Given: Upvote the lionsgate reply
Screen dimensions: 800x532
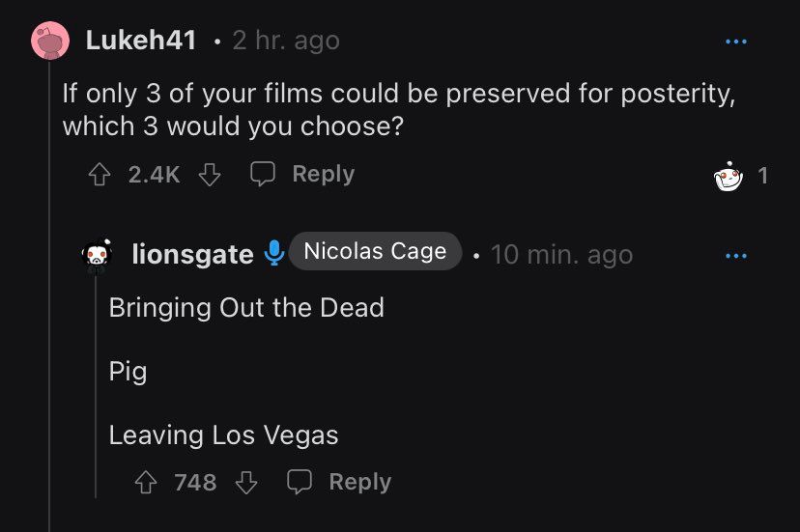Looking at the screenshot, I should pos(146,482).
